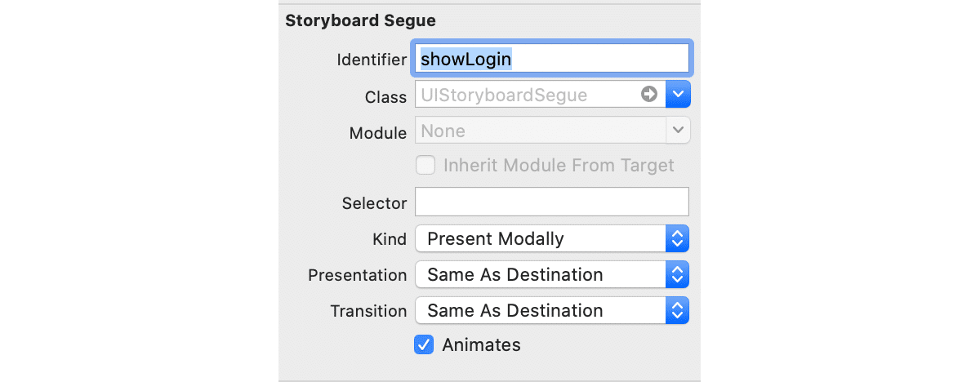Viewport: 980px width, 382px height.
Task: Expand the Module dropdown chevron
Action: [x=679, y=130]
